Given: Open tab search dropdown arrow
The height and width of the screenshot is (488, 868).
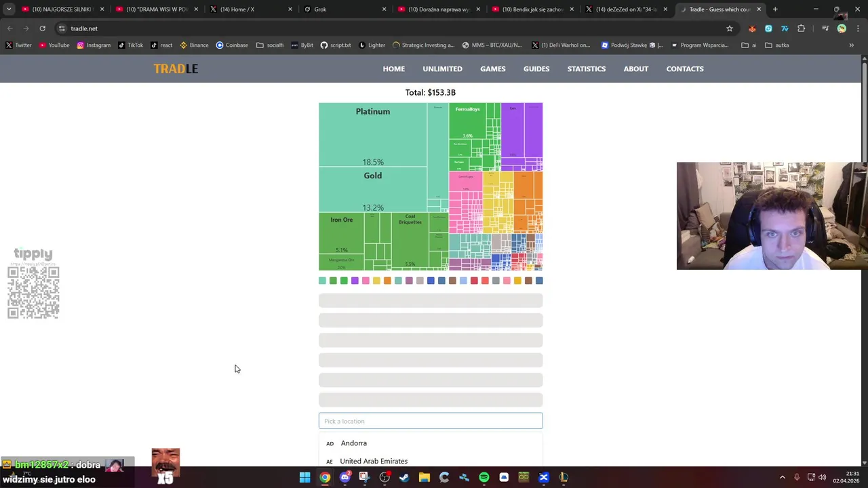Looking at the screenshot, I should click(9, 9).
